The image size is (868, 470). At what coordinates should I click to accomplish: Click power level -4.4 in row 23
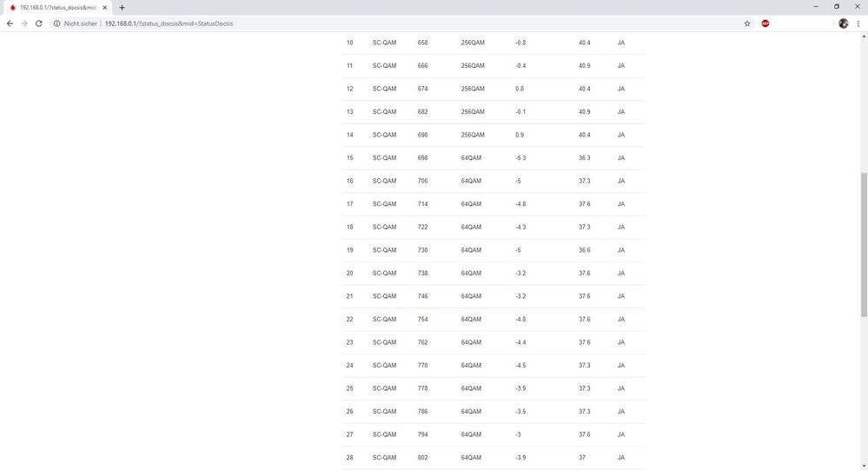click(x=520, y=342)
